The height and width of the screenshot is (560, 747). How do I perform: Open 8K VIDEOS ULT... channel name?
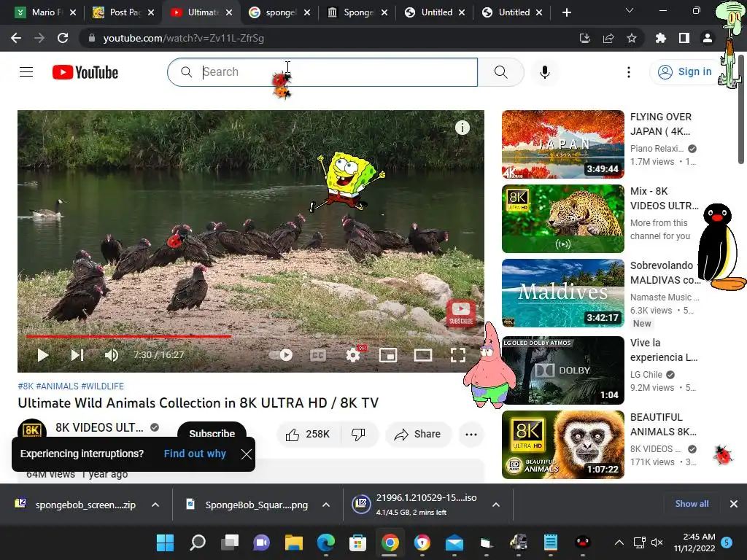pos(99,427)
